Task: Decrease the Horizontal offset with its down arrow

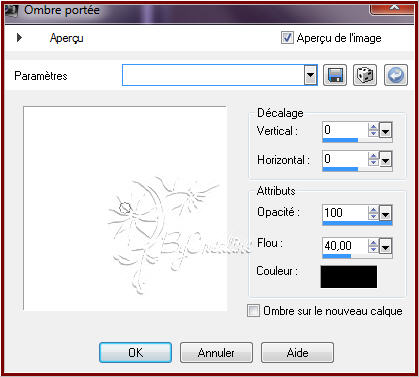Action: 373,162
